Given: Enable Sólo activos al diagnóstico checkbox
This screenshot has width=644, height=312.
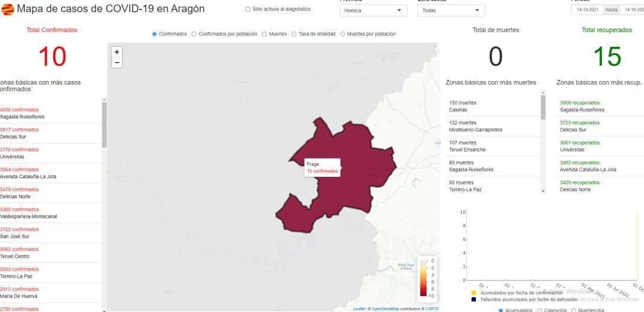Looking at the screenshot, I should point(248,9).
